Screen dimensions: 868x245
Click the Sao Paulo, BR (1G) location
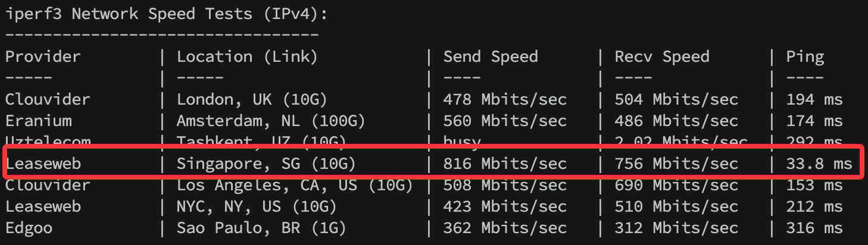tap(261, 228)
